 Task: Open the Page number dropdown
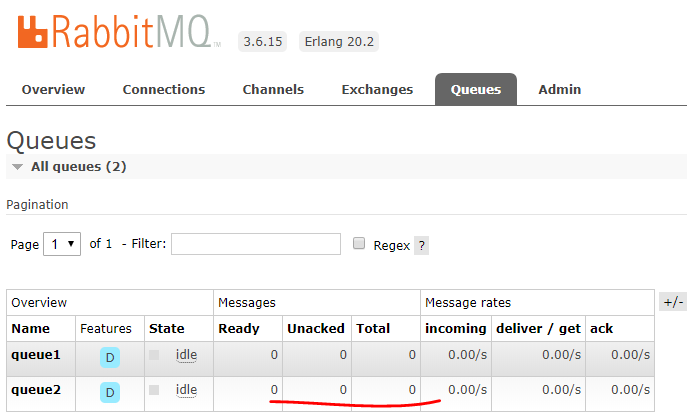62,244
